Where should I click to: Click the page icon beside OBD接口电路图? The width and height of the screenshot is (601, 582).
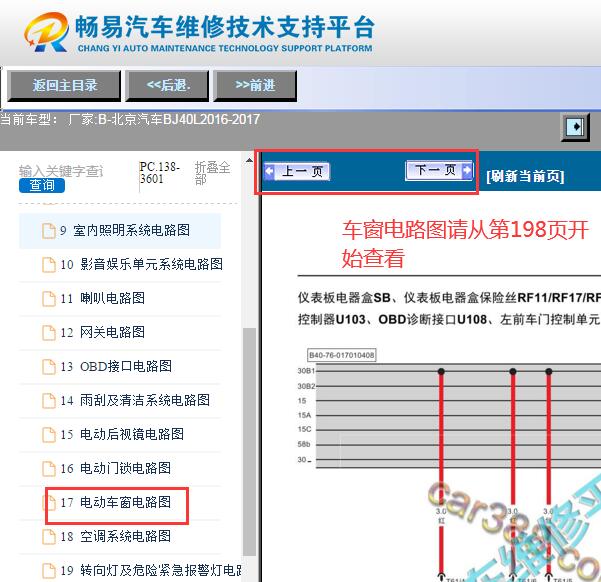49,367
